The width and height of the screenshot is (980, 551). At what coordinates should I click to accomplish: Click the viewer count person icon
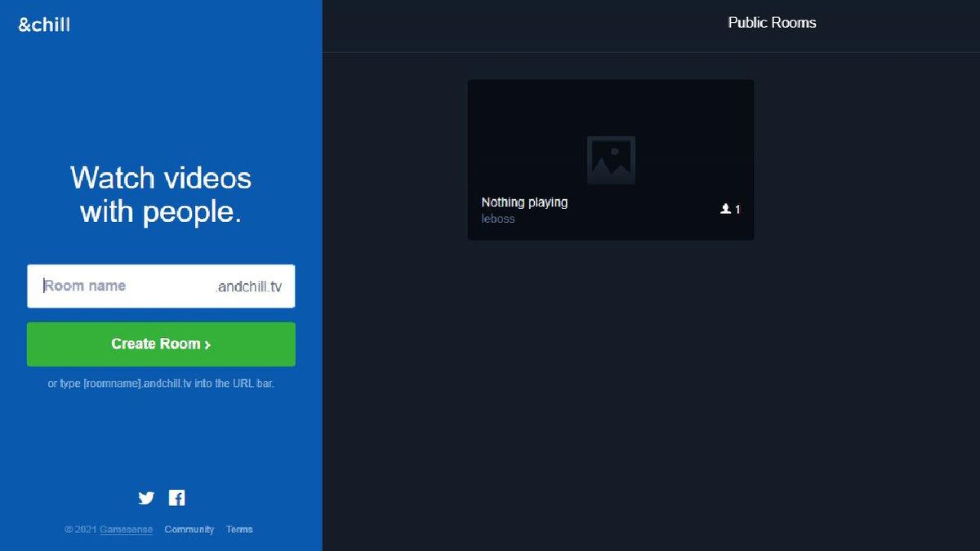tap(724, 210)
